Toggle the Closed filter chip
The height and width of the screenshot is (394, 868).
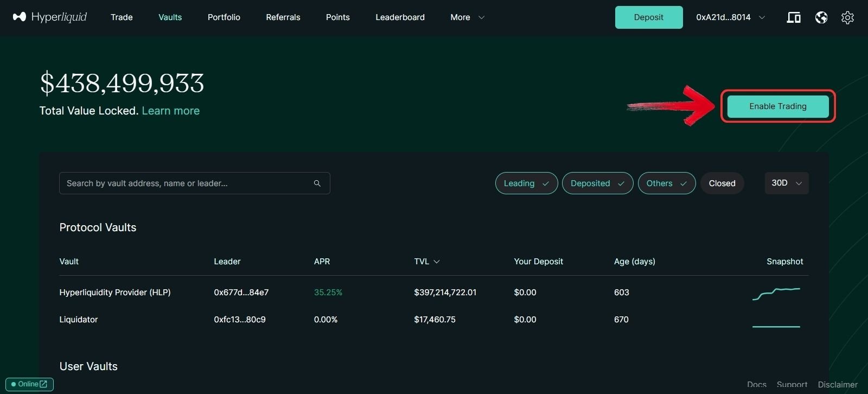(x=722, y=183)
